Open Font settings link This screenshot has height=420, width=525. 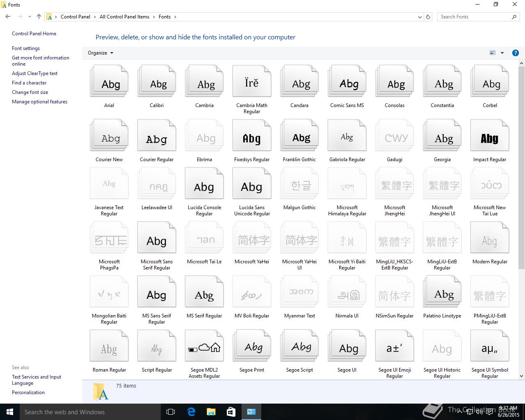click(26, 48)
